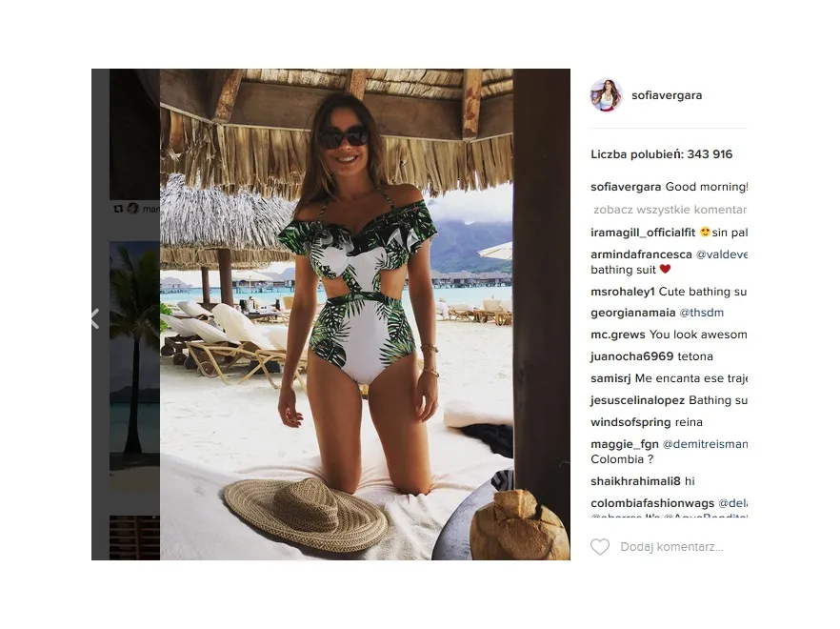This screenshot has width=840, height=629.
Task: Open mc.grews commenter profile
Action: coord(618,335)
